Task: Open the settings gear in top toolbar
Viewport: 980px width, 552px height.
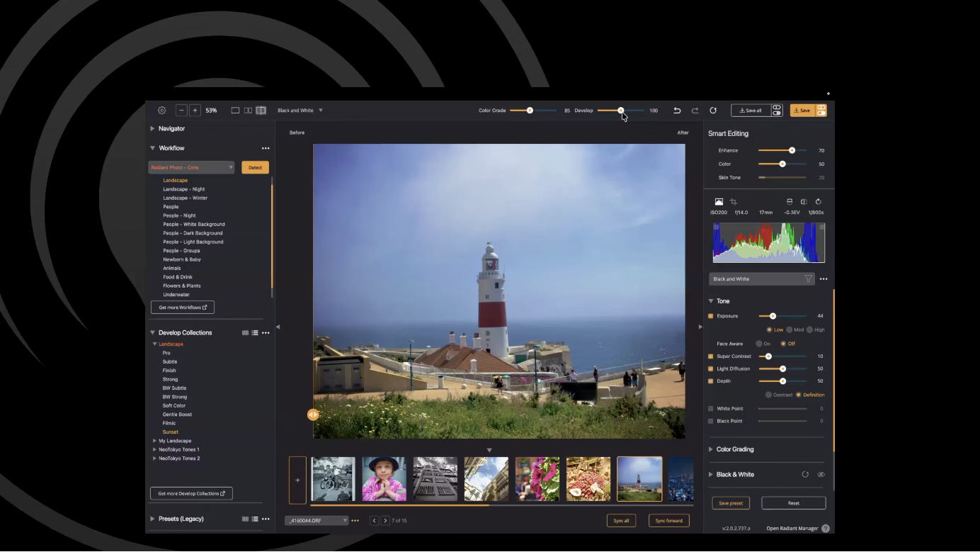Action: [x=161, y=111]
